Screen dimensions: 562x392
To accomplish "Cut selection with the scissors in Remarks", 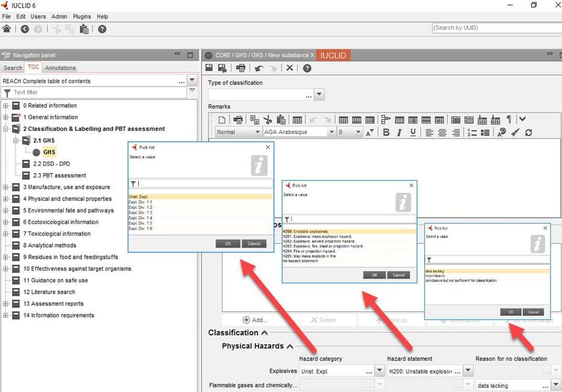I will click(267, 120).
